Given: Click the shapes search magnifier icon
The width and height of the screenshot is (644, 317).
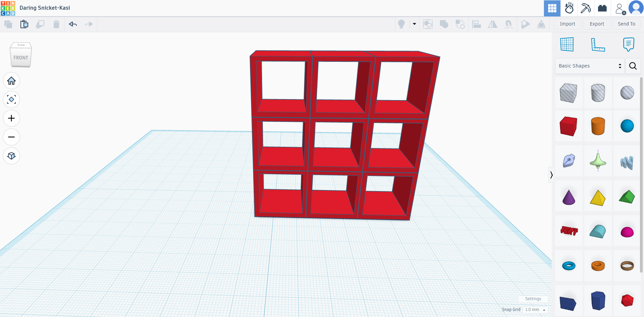Looking at the screenshot, I should pos(633,66).
